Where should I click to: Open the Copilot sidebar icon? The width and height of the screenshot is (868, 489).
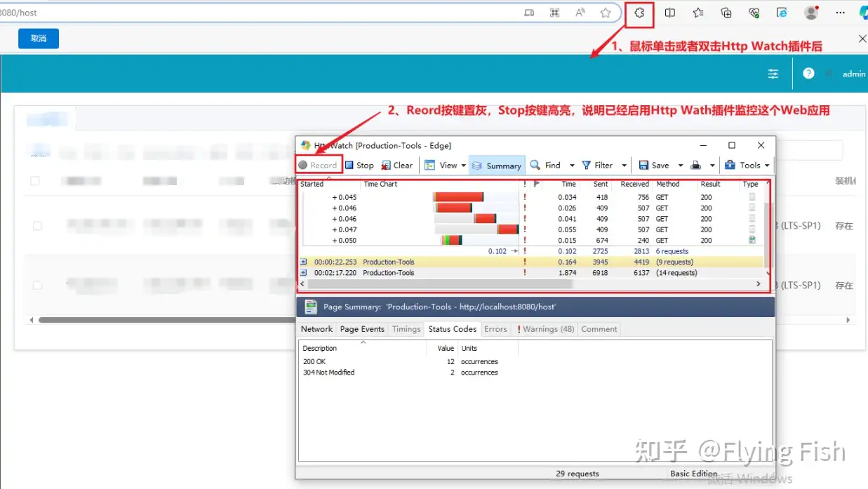(862, 13)
